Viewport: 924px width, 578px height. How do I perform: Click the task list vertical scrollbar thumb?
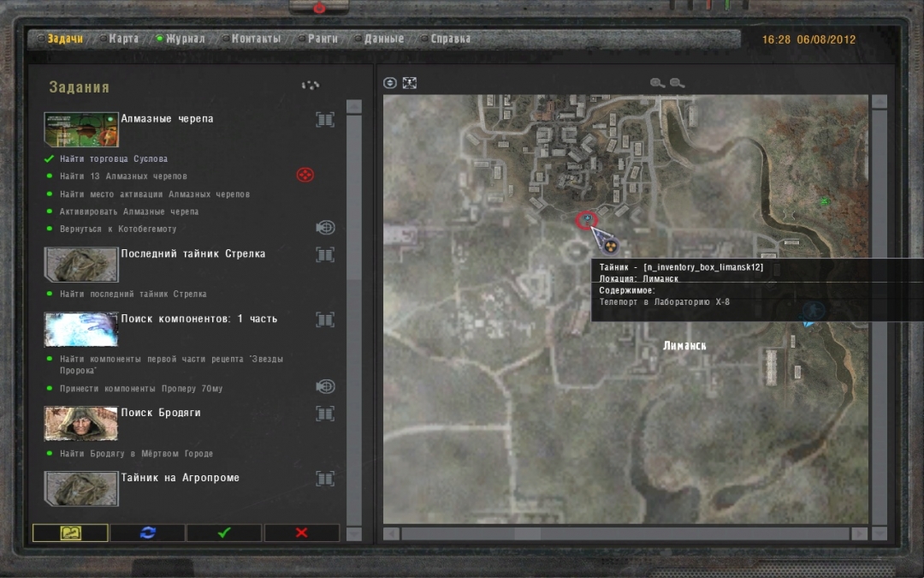tap(354, 198)
